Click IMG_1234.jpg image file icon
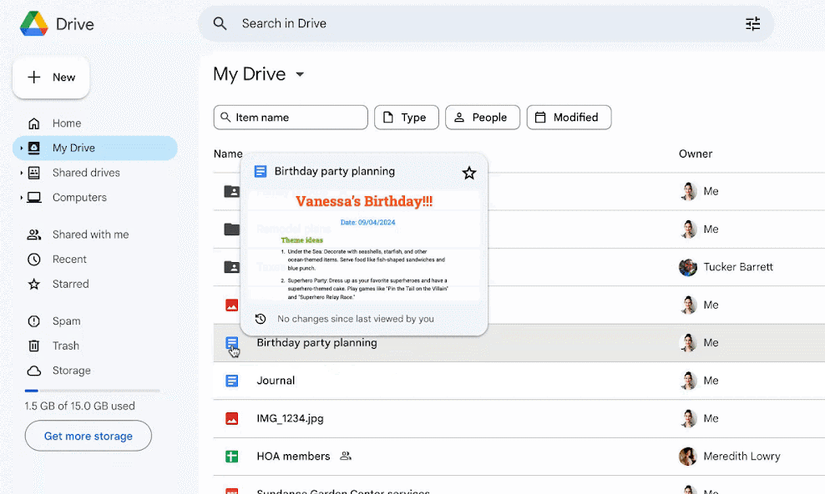The height and width of the screenshot is (494, 825). tap(232, 419)
